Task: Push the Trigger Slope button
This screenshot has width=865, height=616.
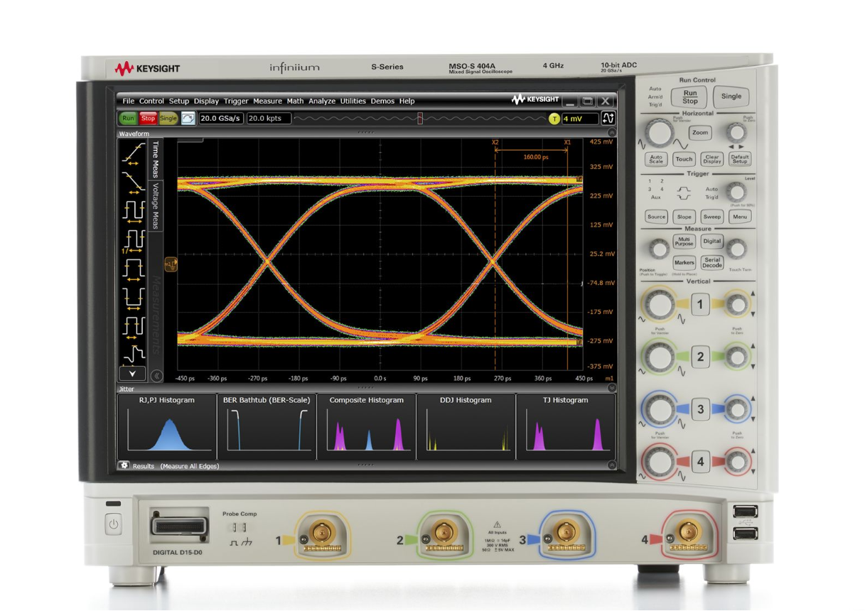Action: (684, 217)
